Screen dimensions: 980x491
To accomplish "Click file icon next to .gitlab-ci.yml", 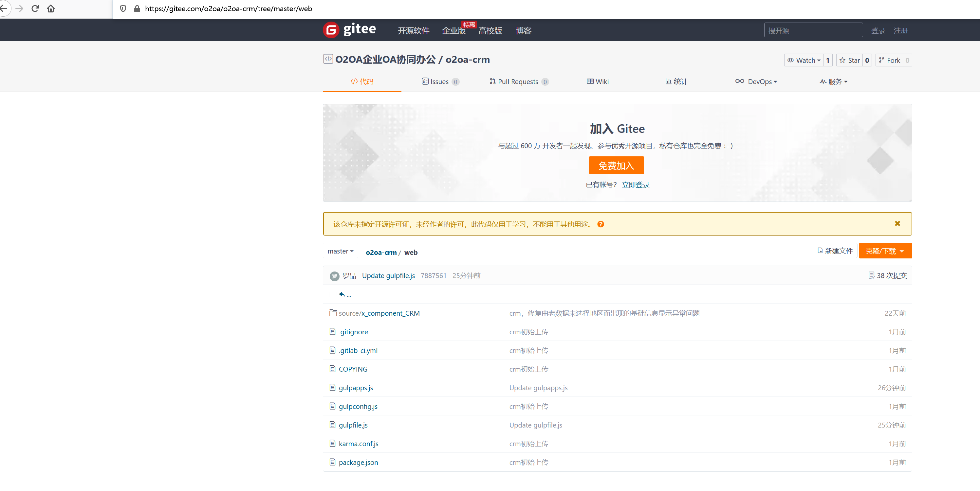I will click(x=332, y=350).
